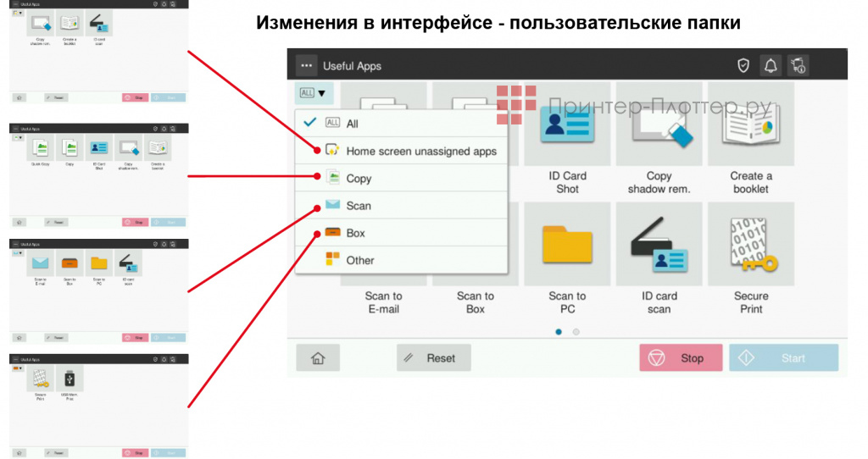Click the Useful Apps title in main header
This screenshot has width=868, height=459.
pyautogui.click(x=352, y=66)
